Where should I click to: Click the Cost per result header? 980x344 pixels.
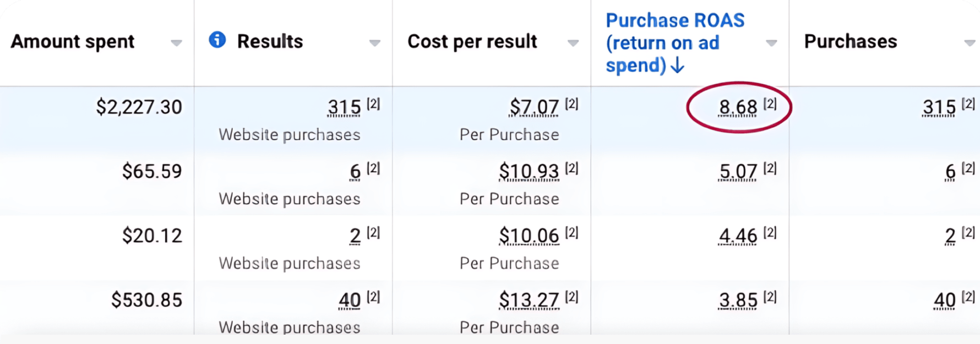(x=472, y=41)
